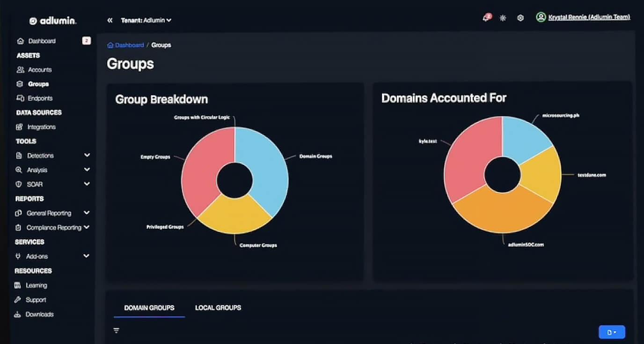Viewport: 644px width, 344px height.
Task: Open the Downloads page
Action: coord(40,314)
